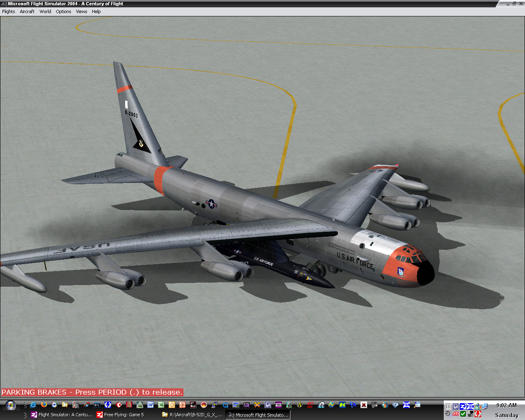Open the Command Prompt quick launch icon

pyautogui.click(x=97, y=405)
